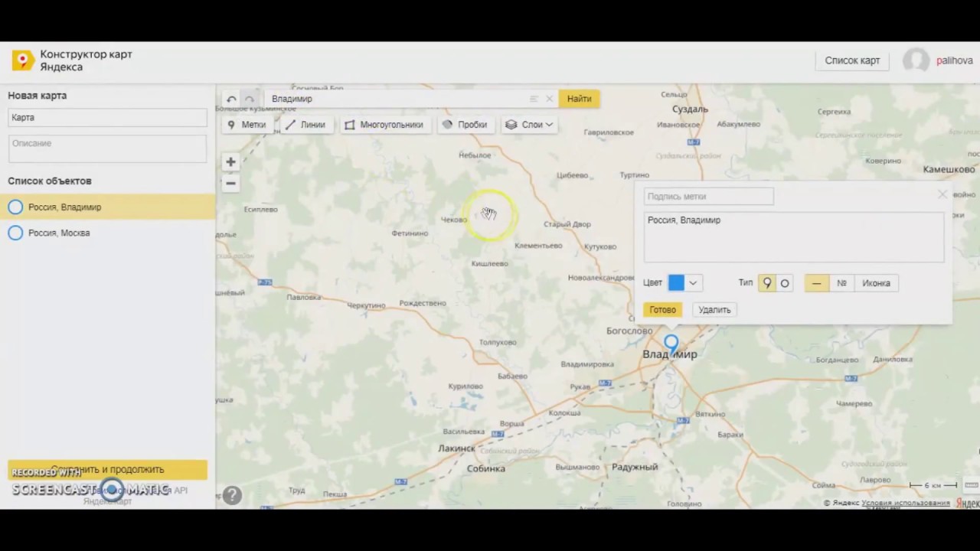Click the Радужный town label on map

[x=635, y=467]
